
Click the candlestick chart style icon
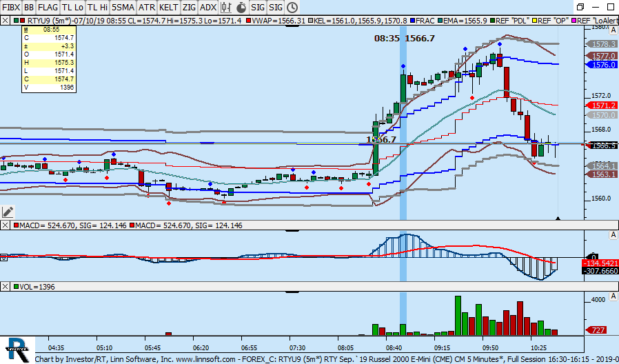tap(226, 7)
